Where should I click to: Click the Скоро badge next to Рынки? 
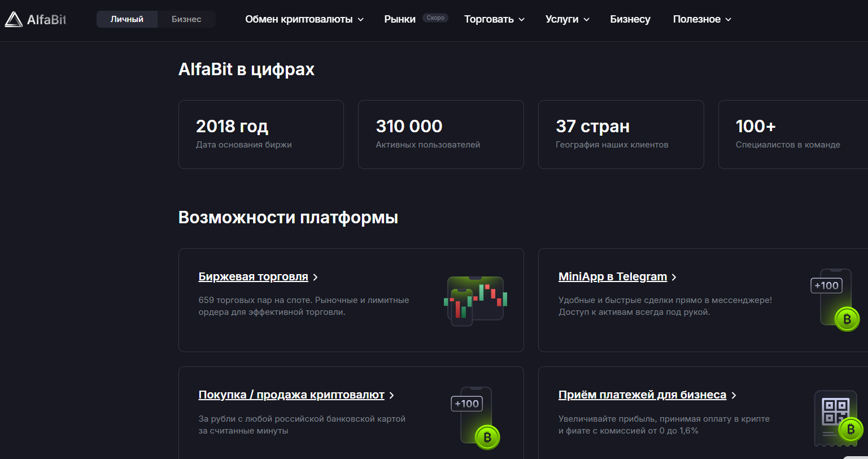coord(435,18)
